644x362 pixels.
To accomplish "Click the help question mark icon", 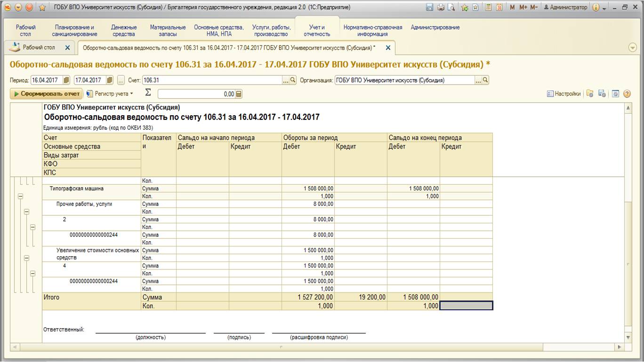I will (627, 94).
